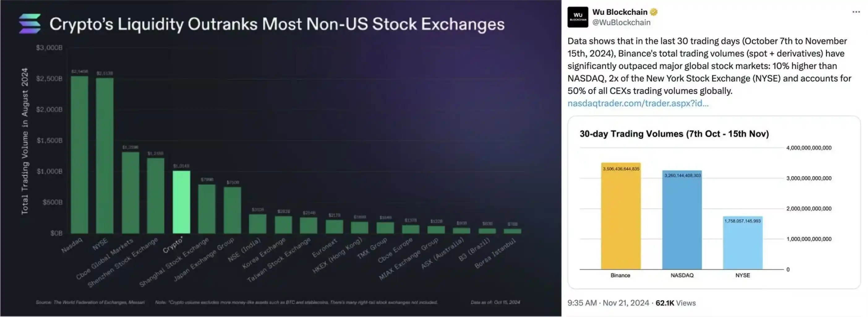
Task: Click the Nasdaq bar in left chart
Action: coord(79,154)
